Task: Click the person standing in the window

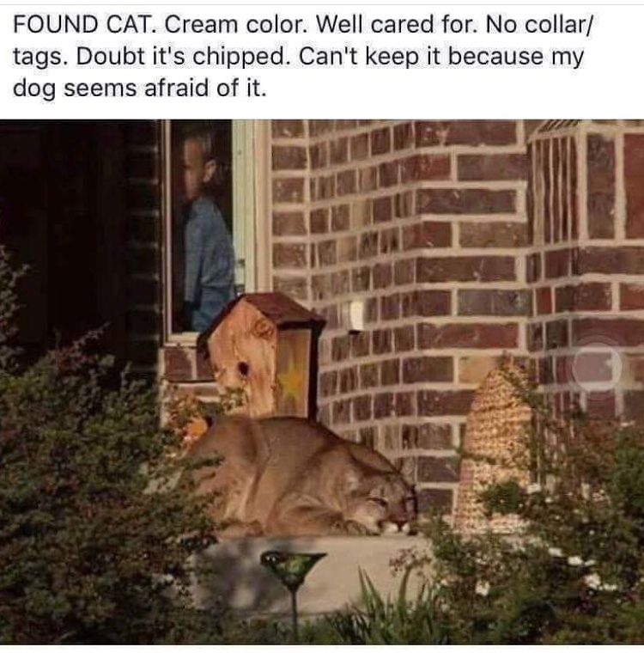Action: (x=207, y=233)
